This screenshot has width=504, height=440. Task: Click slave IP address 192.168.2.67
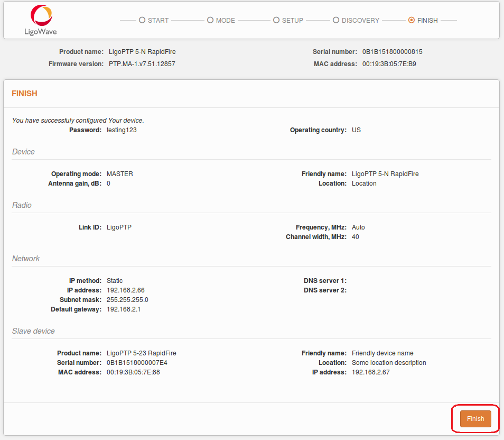coord(371,372)
